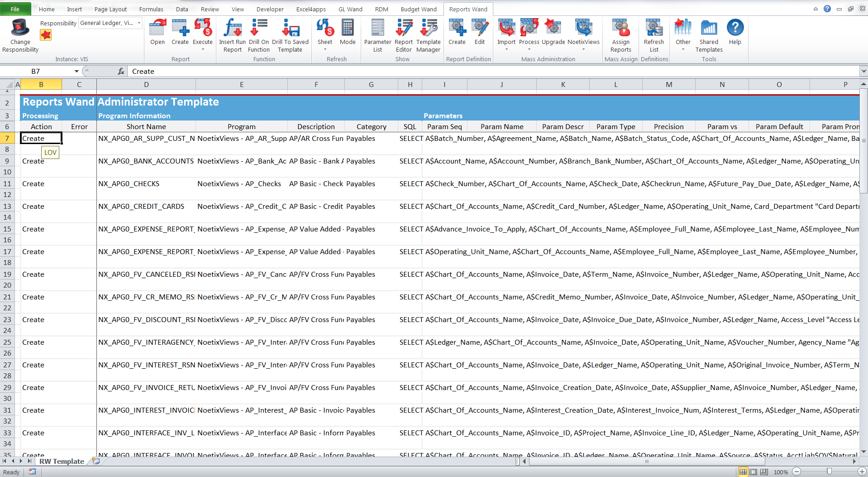Image resolution: width=868 pixels, height=477 pixels.
Task: Click the Process mass administration icon
Action: [529, 28]
